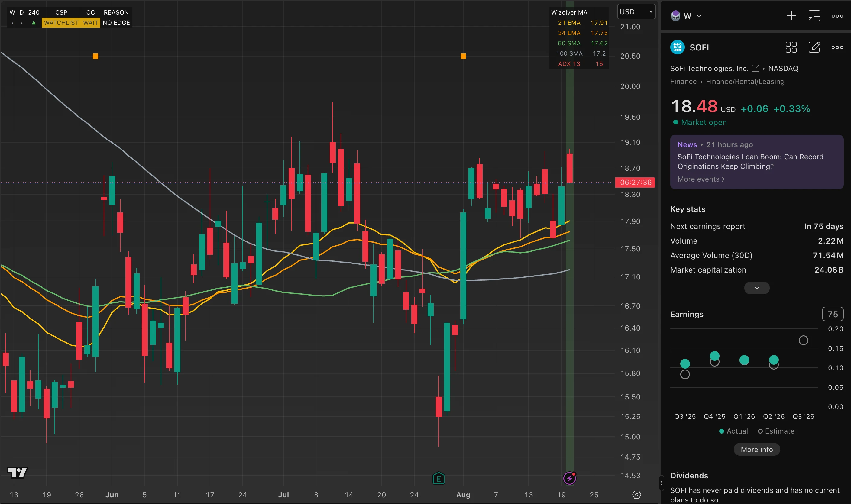Click the SOFI symbol logo
Screen dimensions: 851x504
click(x=678, y=47)
